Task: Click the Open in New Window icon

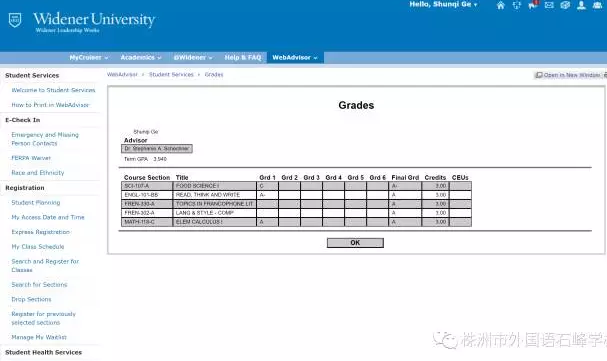Action: [x=538, y=75]
